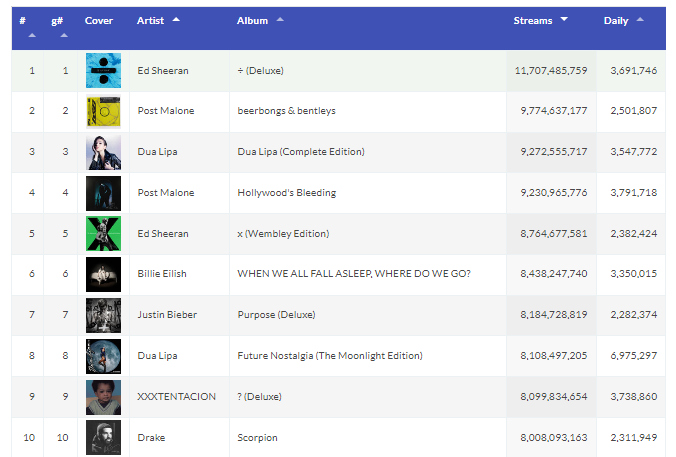This screenshot has width=676, height=457.
Task: Click the Artist column header label
Action: 150,21
